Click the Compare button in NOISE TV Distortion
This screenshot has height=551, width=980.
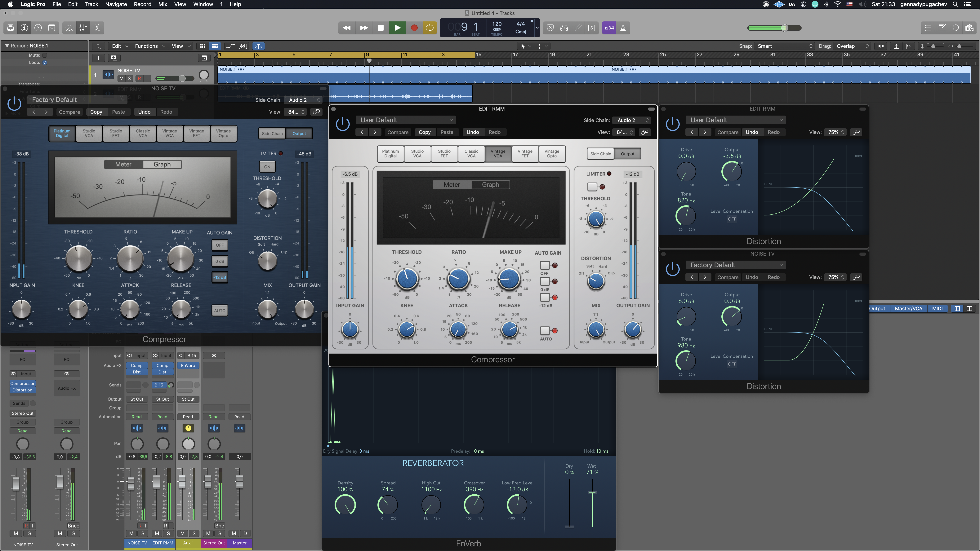[x=727, y=277]
